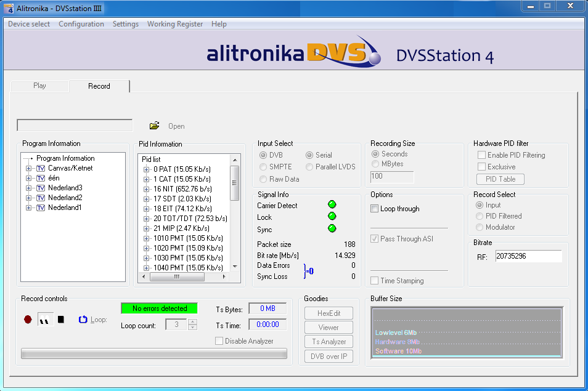Click the Open folder icon

[154, 126]
